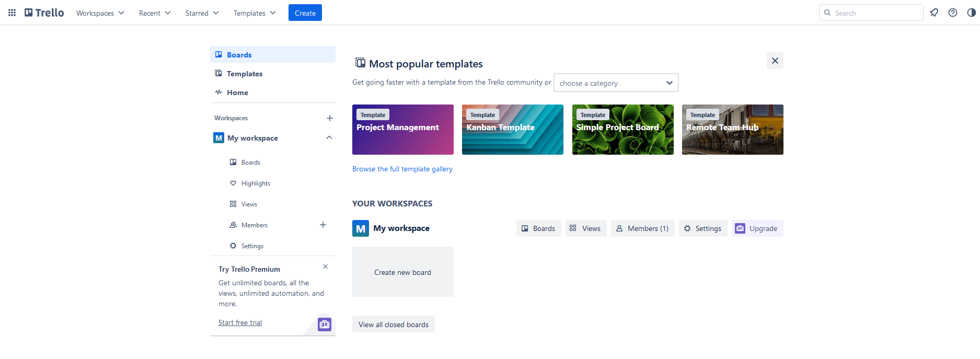The width and height of the screenshot is (980, 359).
Task: Click the Trello logo in header
Action: 44,13
